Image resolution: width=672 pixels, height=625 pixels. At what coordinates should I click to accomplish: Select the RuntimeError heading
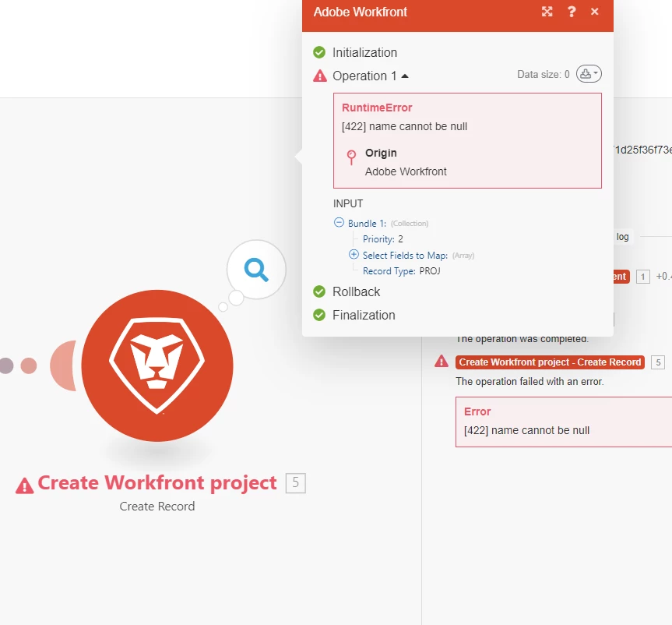[x=377, y=108]
